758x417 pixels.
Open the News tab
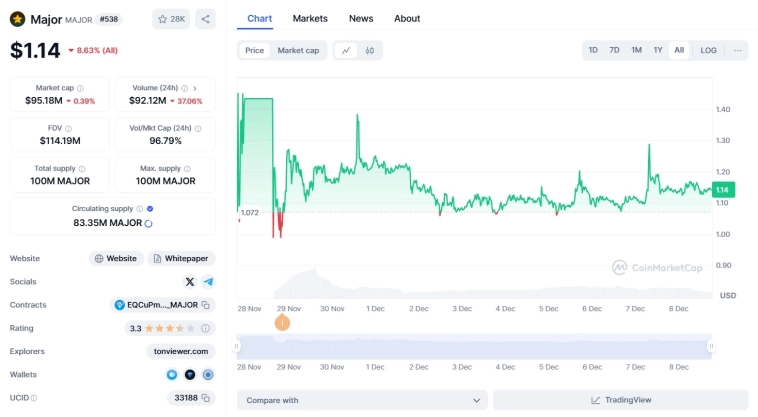tap(361, 18)
